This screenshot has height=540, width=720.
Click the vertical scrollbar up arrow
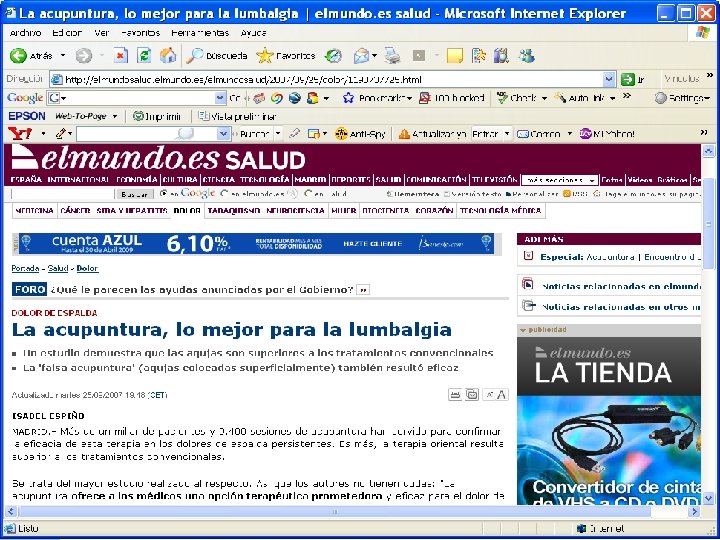pos(708,151)
